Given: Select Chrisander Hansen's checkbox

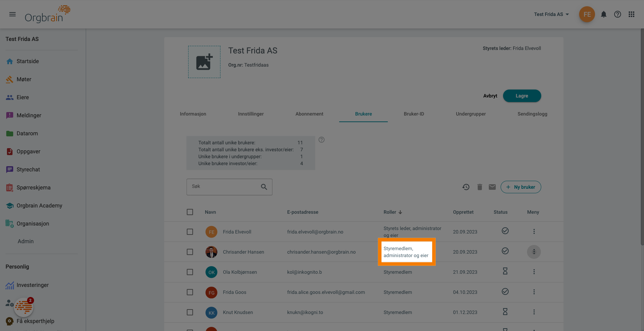Looking at the screenshot, I should click(x=190, y=252).
